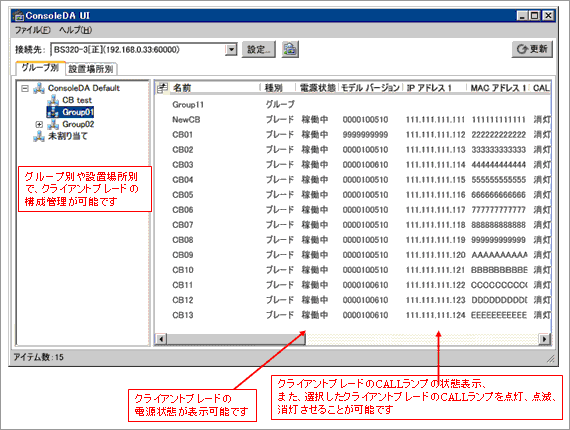The height and width of the screenshot is (430, 570).
Task: Sort by the 電源状態 column header
Action: (x=317, y=88)
